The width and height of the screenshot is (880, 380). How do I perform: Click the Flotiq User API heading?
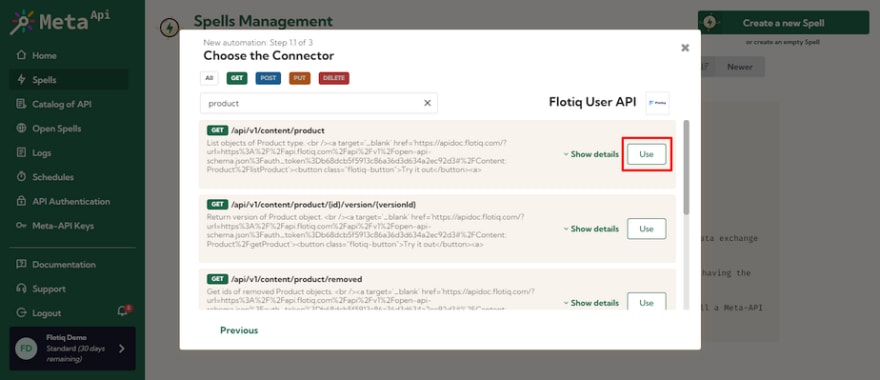pos(593,102)
